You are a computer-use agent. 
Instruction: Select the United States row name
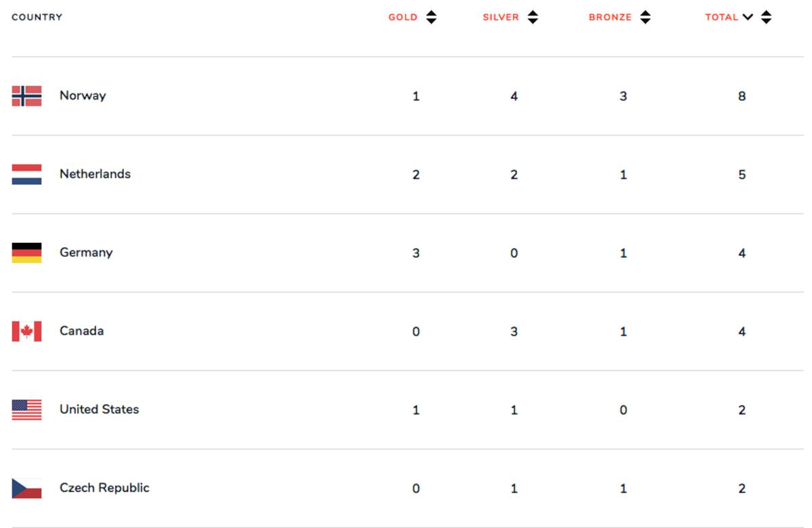coord(99,410)
